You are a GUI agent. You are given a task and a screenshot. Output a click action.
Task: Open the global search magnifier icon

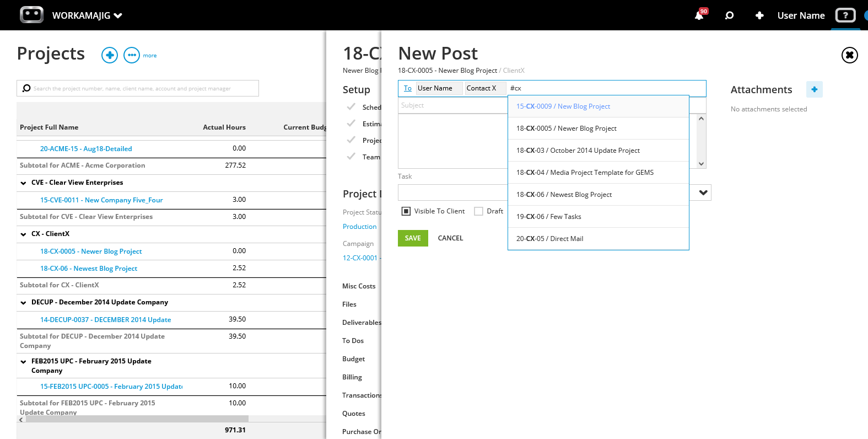(x=729, y=15)
